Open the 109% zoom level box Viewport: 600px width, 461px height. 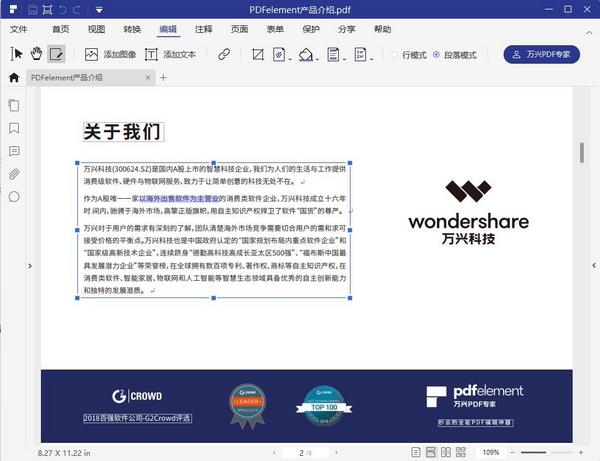(x=491, y=453)
